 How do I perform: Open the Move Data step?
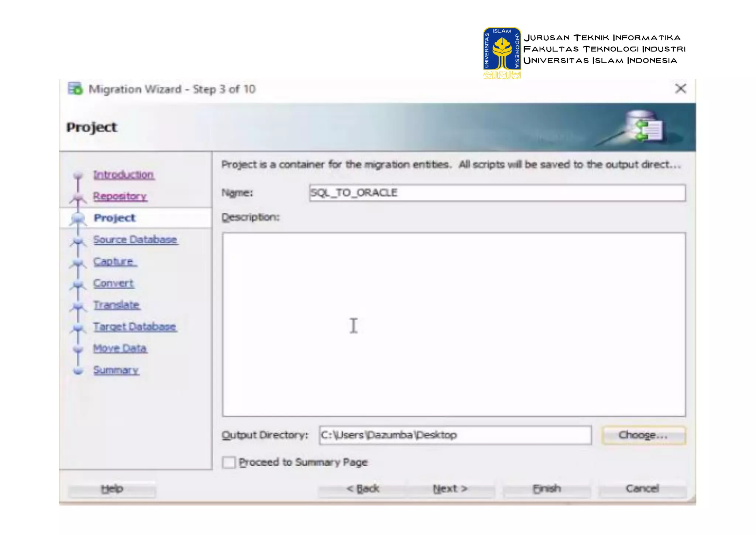pos(120,348)
